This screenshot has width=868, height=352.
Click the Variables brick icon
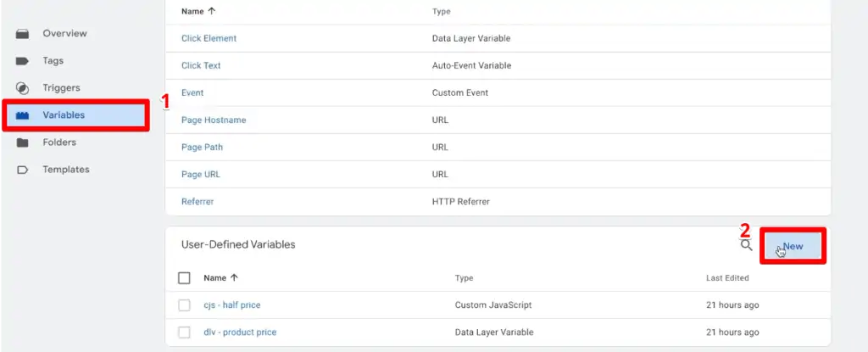(x=22, y=115)
